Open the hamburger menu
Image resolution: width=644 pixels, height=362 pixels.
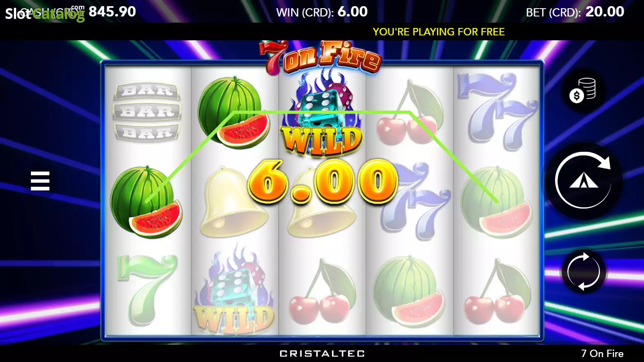click(40, 181)
